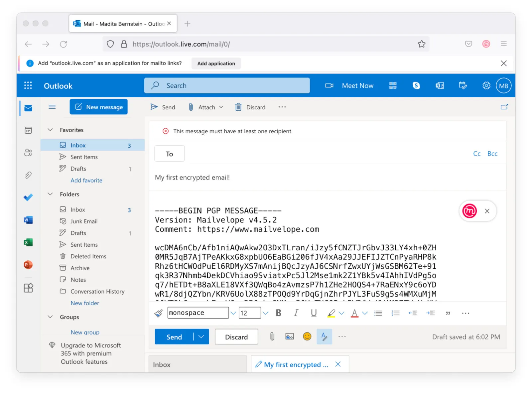Click the New message button
Image resolution: width=532 pixels, height=393 pixels.
[98, 107]
